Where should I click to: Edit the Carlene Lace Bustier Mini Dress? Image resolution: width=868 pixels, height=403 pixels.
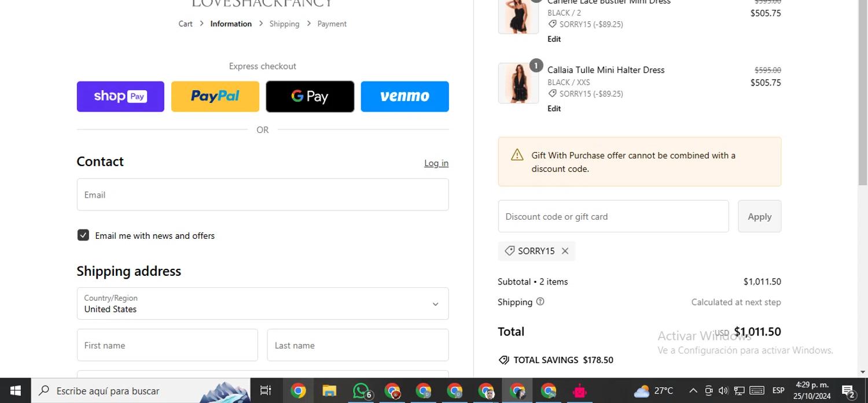tap(554, 39)
